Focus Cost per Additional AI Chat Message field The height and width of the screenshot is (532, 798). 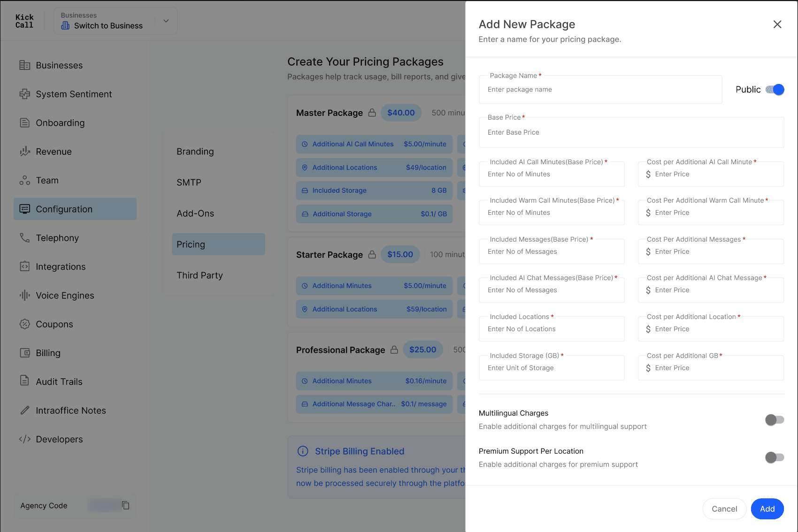click(711, 290)
